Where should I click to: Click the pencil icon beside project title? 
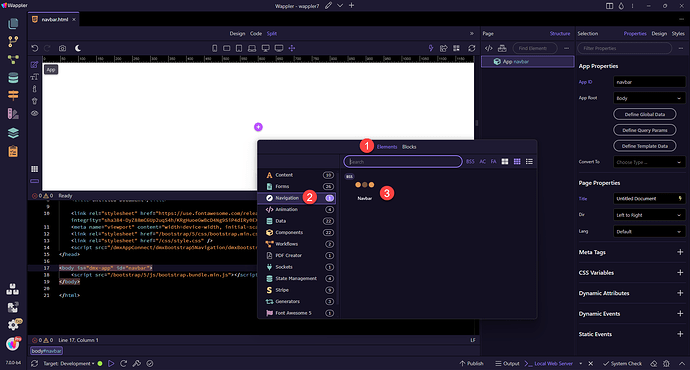[328, 6]
